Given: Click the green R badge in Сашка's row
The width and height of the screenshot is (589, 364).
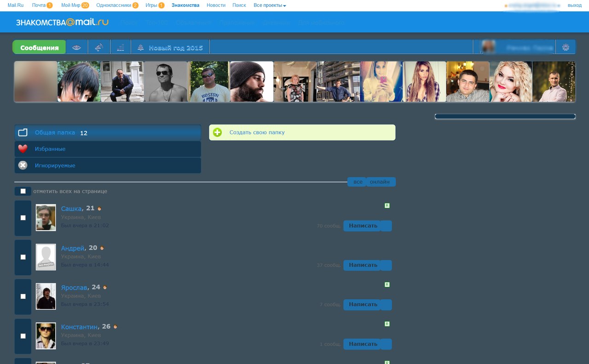Looking at the screenshot, I should coord(387,205).
